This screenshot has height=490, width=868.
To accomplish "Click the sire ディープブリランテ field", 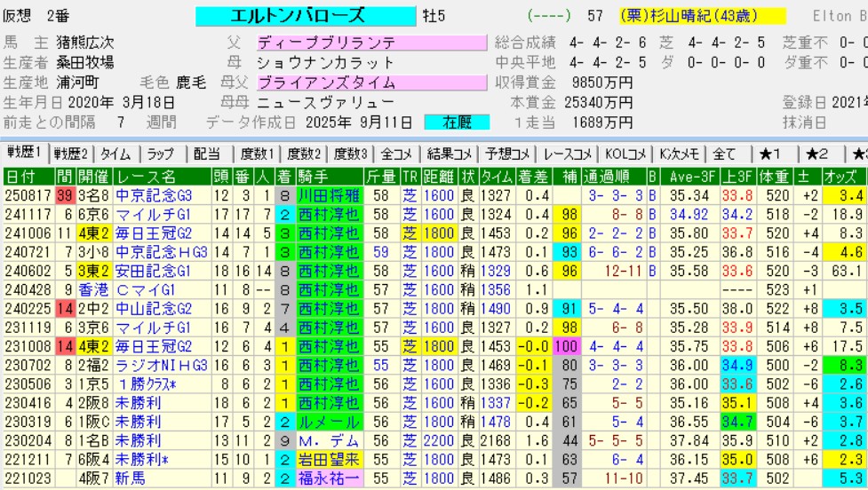I will click(x=371, y=43).
